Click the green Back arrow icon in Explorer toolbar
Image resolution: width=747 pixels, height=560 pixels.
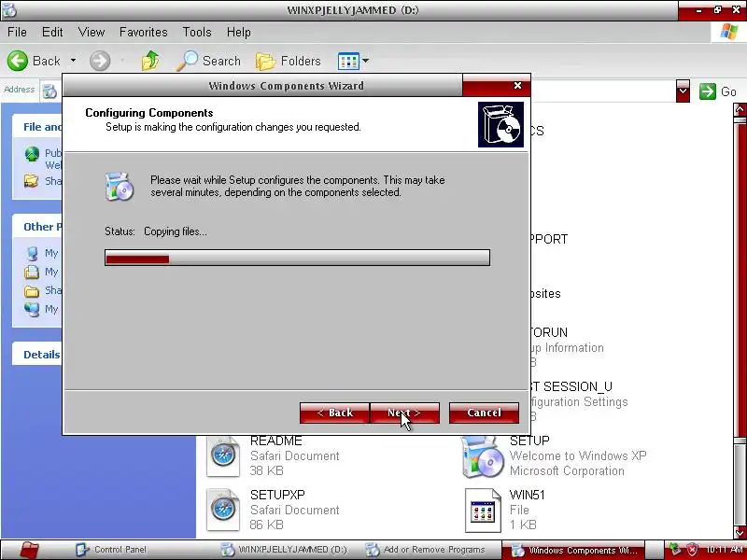pos(18,61)
